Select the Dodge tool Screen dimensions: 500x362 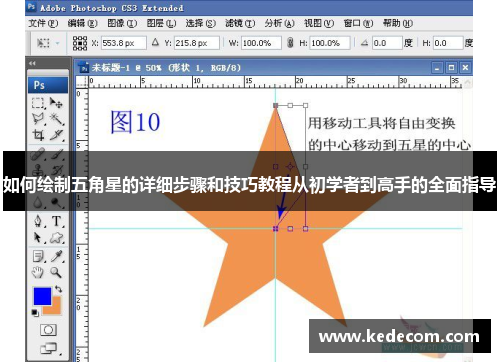coord(56,202)
